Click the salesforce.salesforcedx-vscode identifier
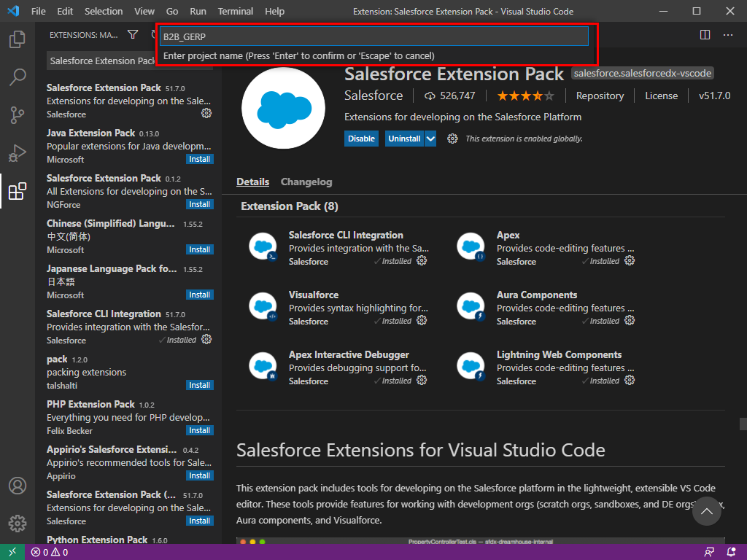 (642, 74)
